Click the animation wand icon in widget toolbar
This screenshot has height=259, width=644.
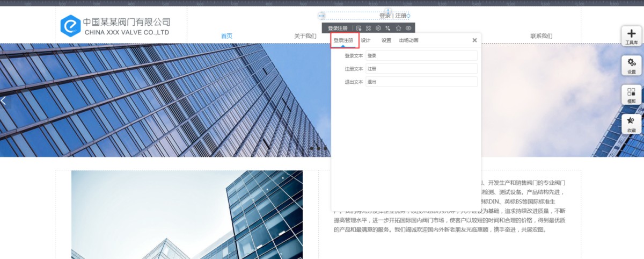coord(388,28)
